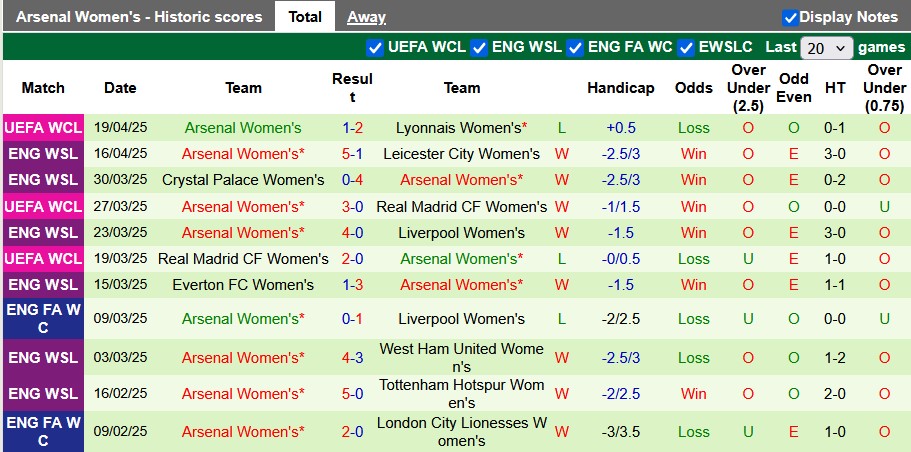Toggle the Display Notes checkbox
911x452 pixels.
click(790, 17)
